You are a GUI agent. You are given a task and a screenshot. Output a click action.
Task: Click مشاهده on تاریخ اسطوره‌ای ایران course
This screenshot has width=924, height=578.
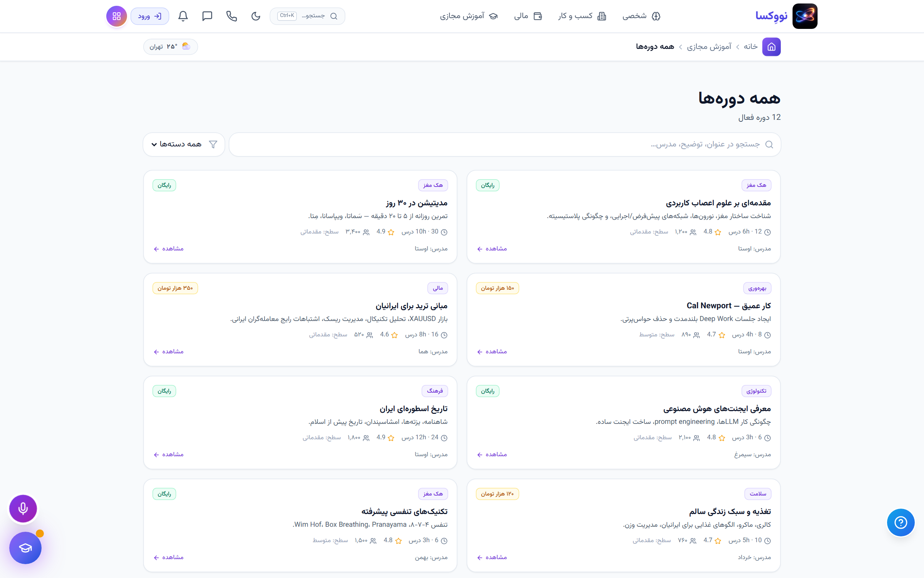pos(169,455)
